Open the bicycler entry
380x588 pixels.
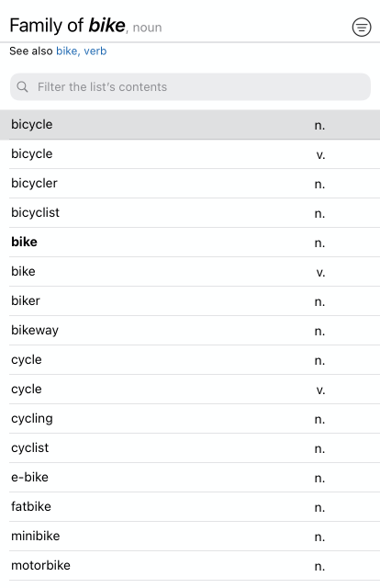(195, 184)
